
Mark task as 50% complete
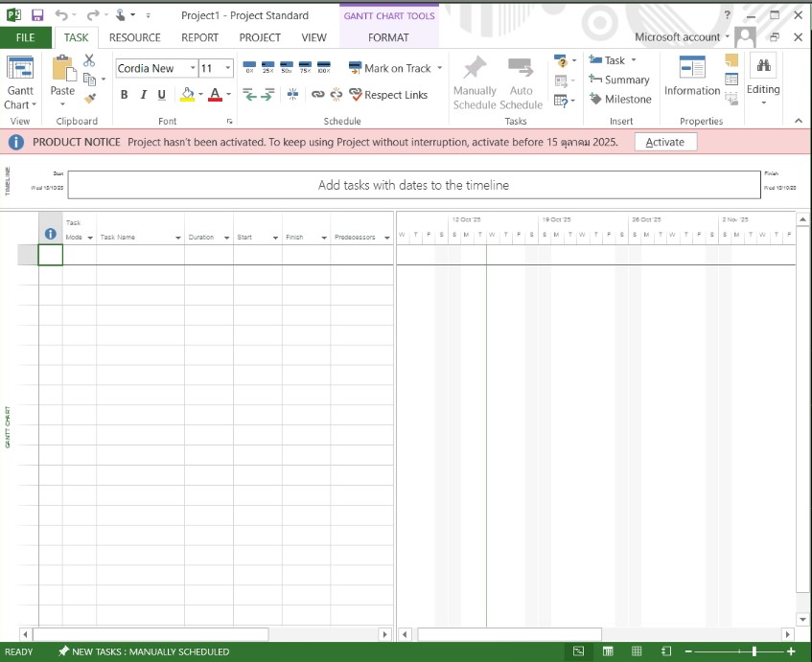coord(287,68)
